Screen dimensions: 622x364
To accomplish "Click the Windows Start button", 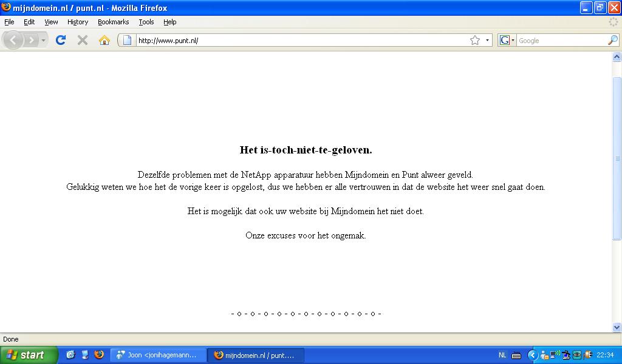I will click(x=29, y=355).
